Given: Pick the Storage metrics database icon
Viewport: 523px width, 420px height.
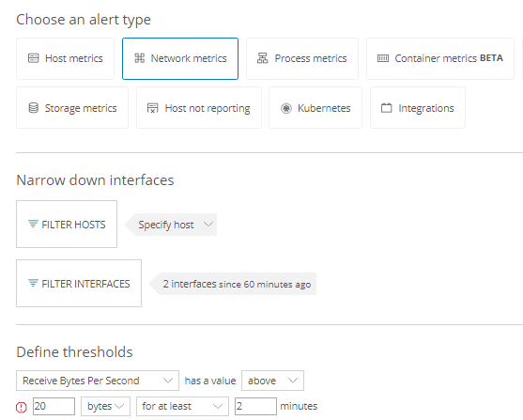Looking at the screenshot, I should click(x=34, y=108).
